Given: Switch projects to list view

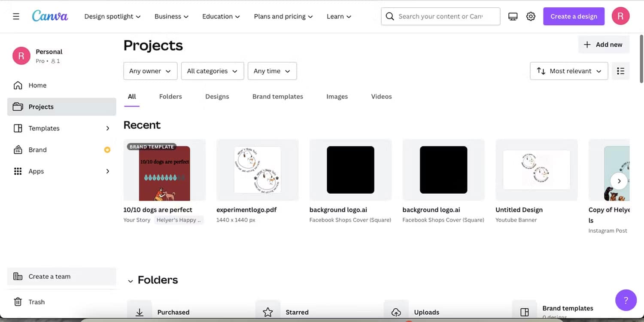Looking at the screenshot, I should click(620, 71).
